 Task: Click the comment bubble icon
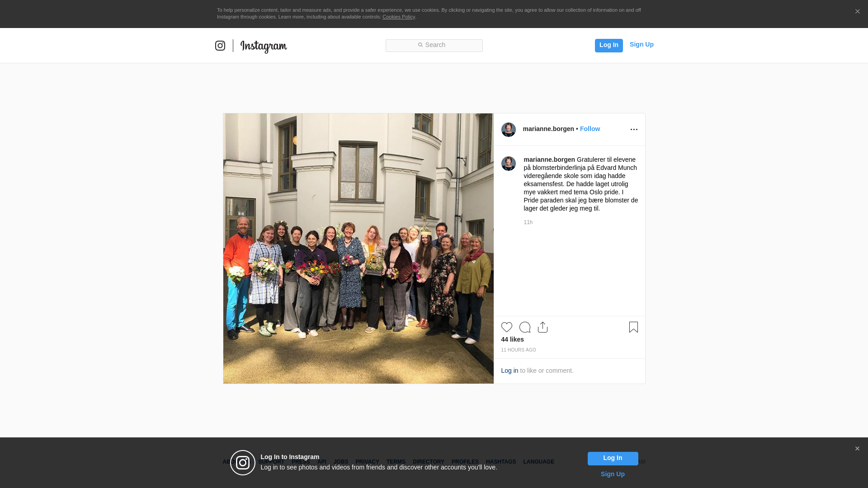pyautogui.click(x=525, y=327)
